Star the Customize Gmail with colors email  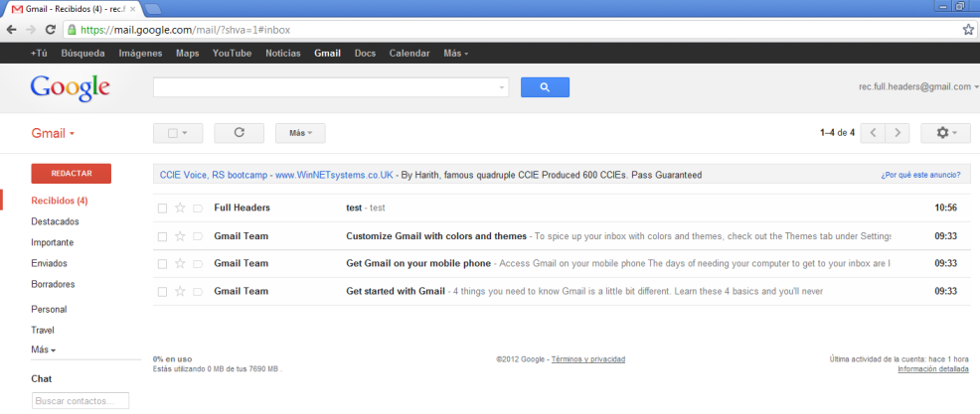pyautogui.click(x=180, y=236)
